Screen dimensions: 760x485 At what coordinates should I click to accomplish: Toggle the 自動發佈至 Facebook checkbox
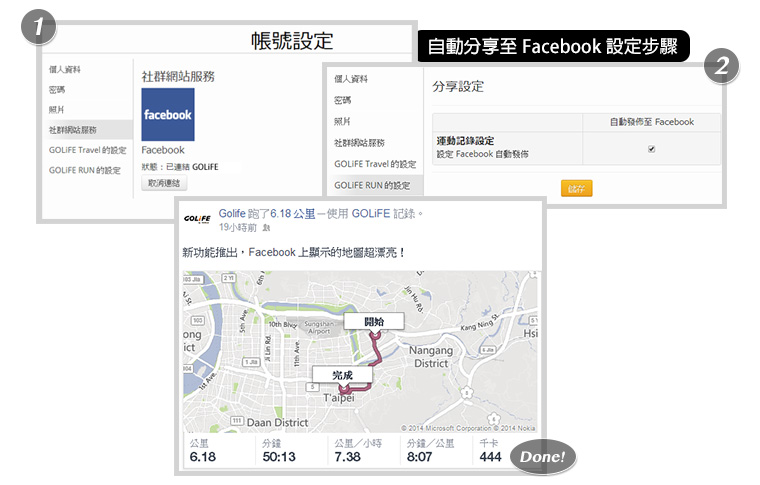tap(651, 149)
